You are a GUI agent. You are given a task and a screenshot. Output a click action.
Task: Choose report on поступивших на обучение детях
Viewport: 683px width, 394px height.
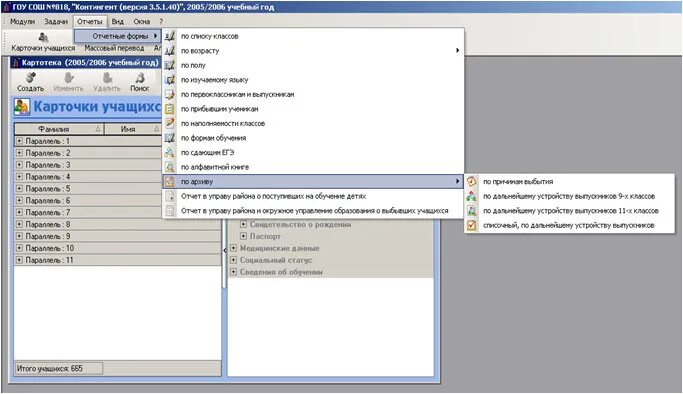tap(313, 196)
